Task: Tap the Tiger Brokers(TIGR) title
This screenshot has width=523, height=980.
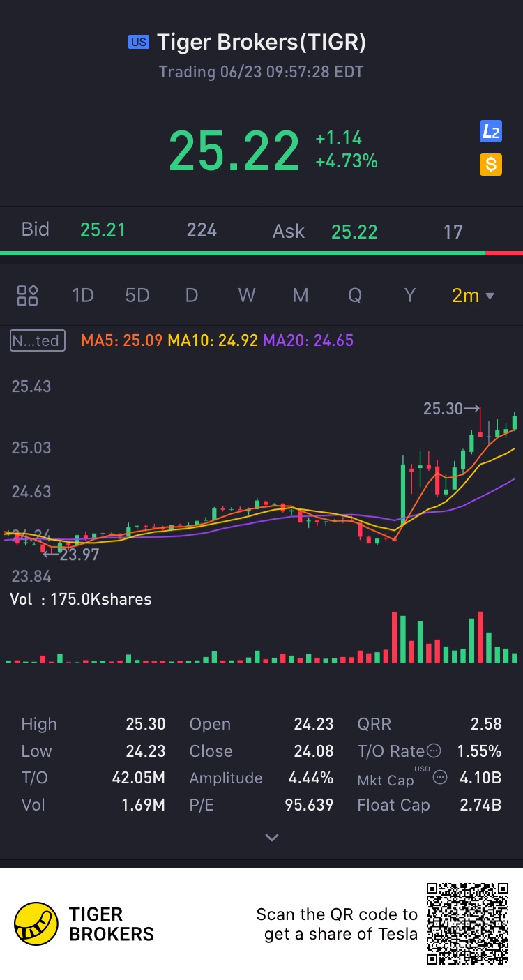Action: (x=261, y=42)
